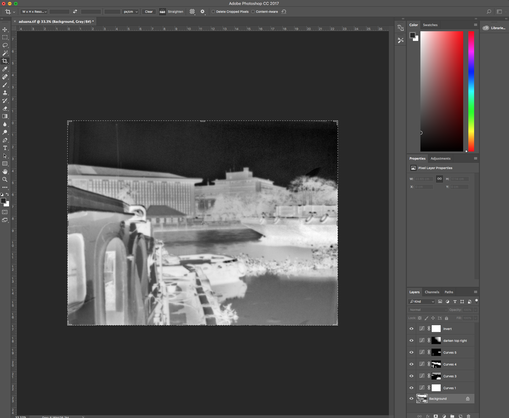Hide the Background layer

point(411,399)
